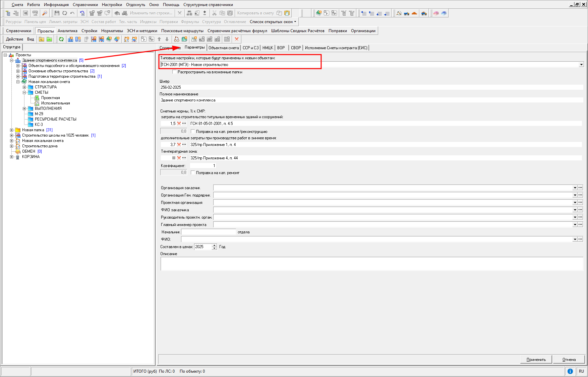Click the folder-up icon next to Вид

[x=42, y=39]
